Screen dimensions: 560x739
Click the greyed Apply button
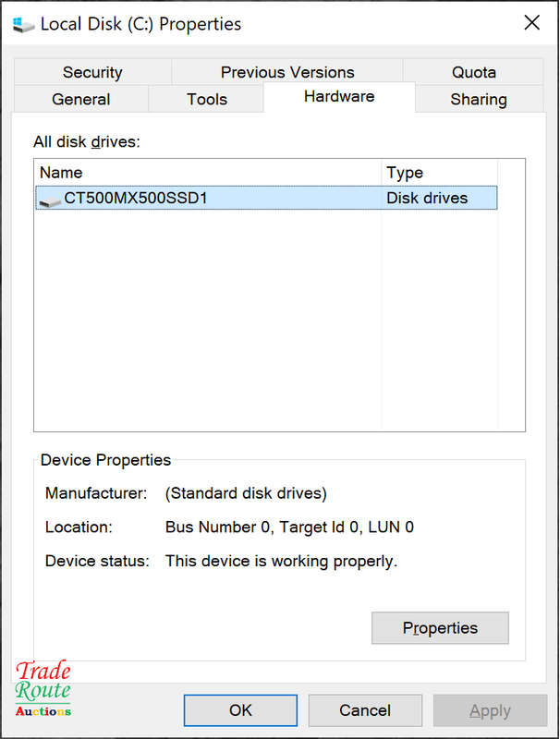[x=490, y=710]
